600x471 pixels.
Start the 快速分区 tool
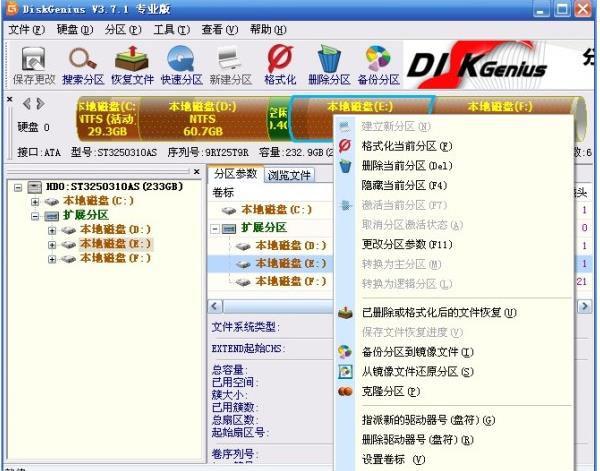coord(181,64)
